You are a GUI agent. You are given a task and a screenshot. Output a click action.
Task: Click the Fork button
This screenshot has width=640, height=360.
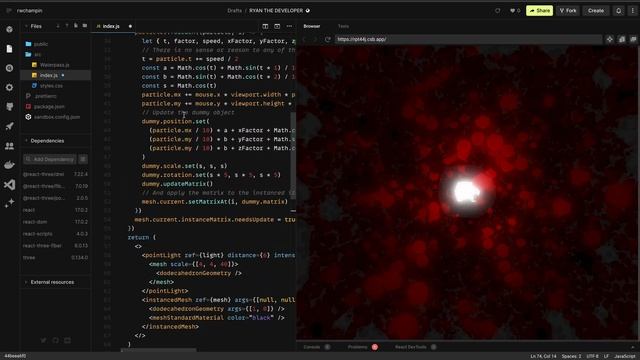coord(568,11)
